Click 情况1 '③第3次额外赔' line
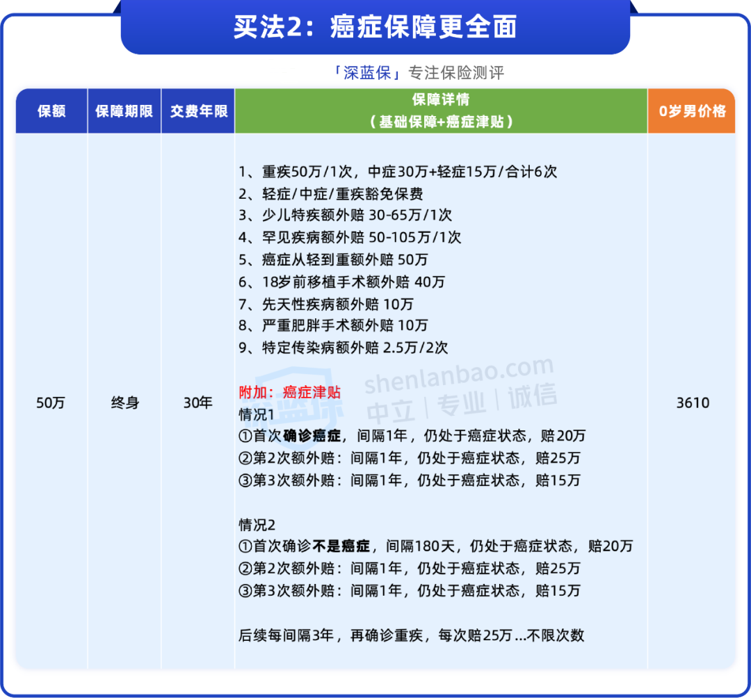Screen dimensions: 751x700 click(410, 480)
